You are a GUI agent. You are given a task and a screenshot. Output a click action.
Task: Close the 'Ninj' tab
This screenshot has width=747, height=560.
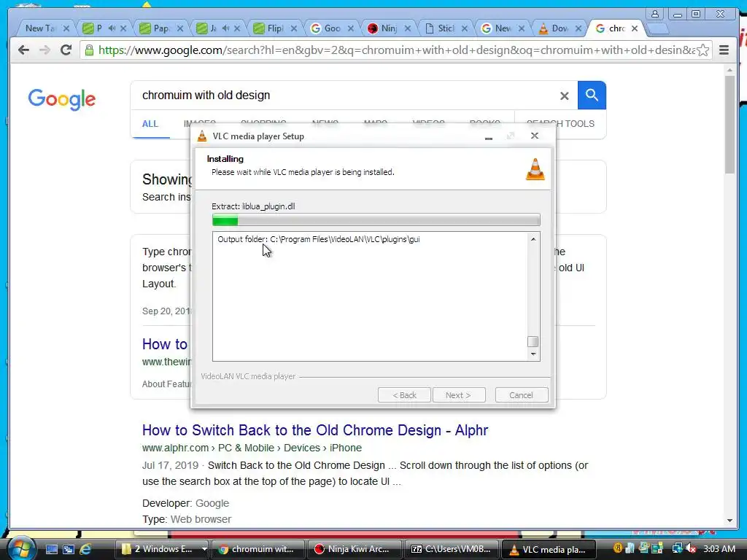(408, 28)
